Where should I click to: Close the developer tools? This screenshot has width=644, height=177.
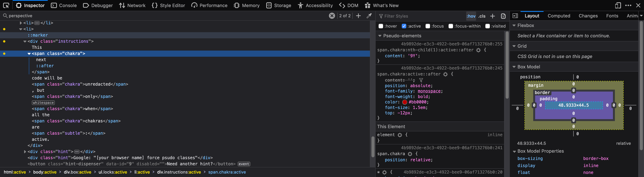click(x=638, y=5)
